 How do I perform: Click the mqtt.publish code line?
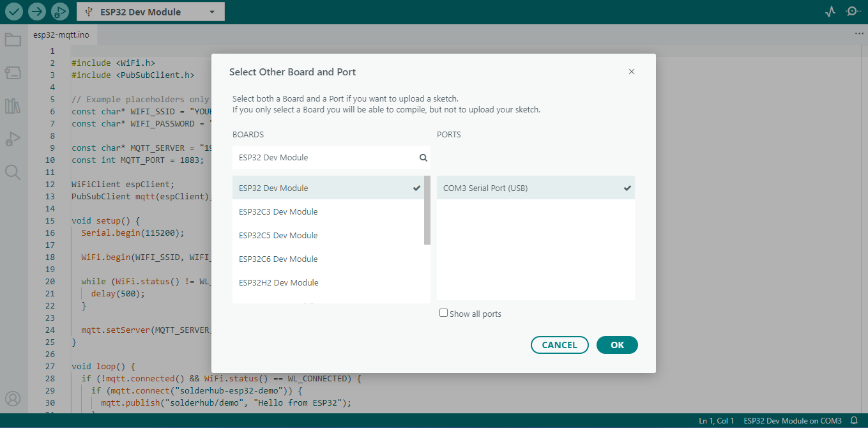tap(226, 402)
